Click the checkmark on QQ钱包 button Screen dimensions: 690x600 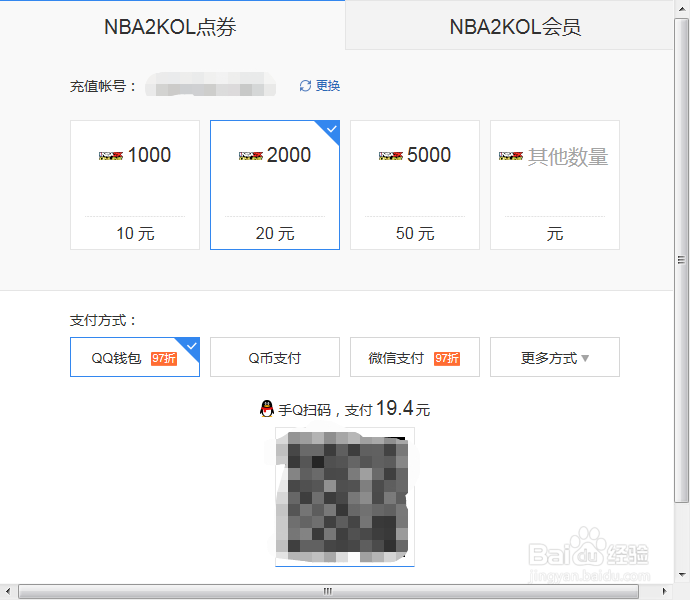[192, 346]
